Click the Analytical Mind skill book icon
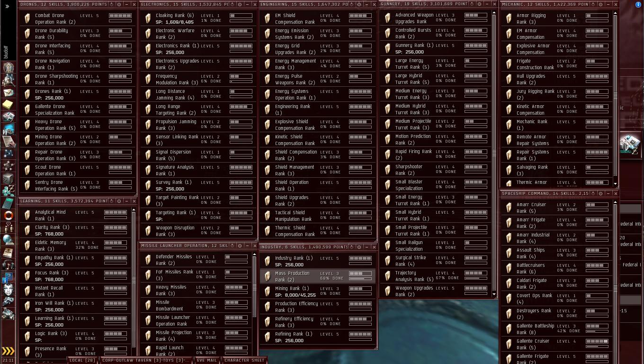The width and height of the screenshot is (644, 364). 27,215
